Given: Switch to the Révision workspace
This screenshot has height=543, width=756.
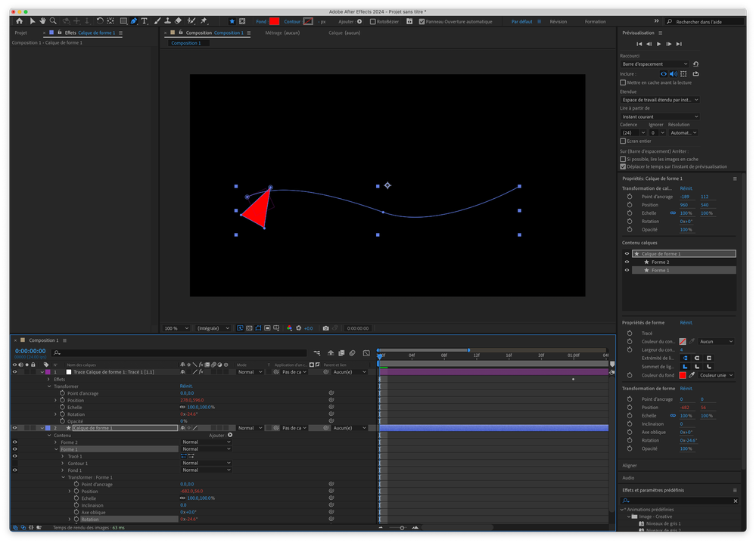Looking at the screenshot, I should tap(558, 22).
